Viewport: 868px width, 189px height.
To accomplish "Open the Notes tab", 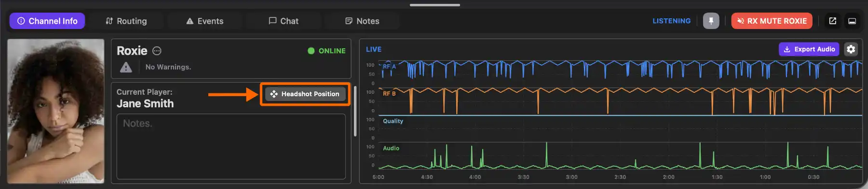I will tap(362, 21).
